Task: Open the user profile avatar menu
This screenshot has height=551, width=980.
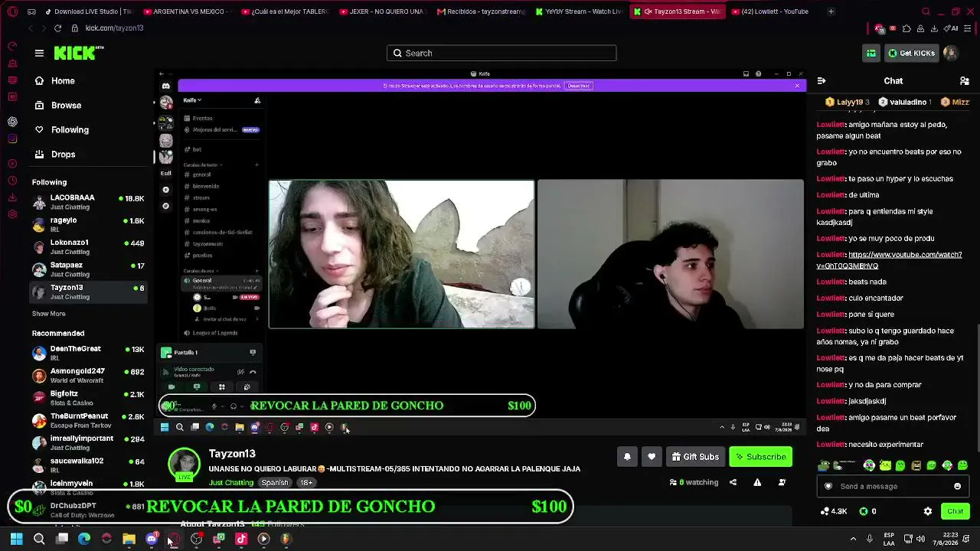Action: 950,53
